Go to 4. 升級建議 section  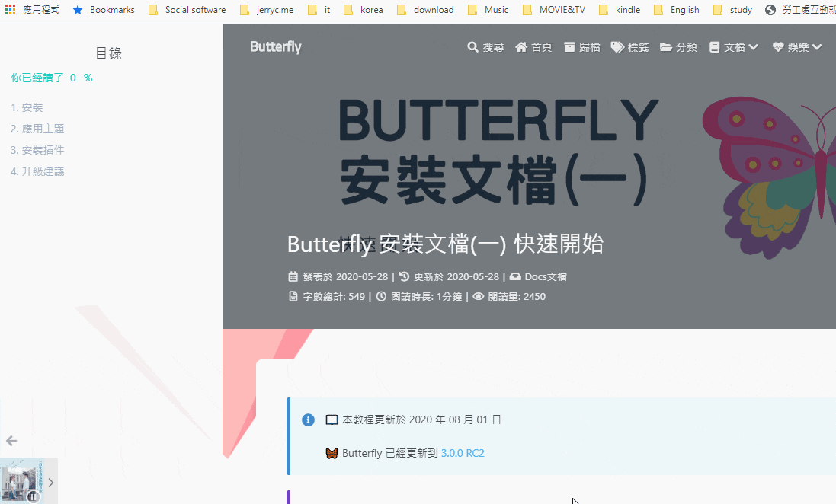click(37, 171)
